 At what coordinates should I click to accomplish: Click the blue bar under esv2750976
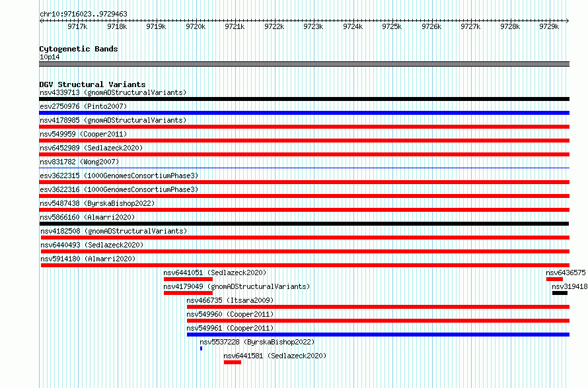(x=304, y=113)
